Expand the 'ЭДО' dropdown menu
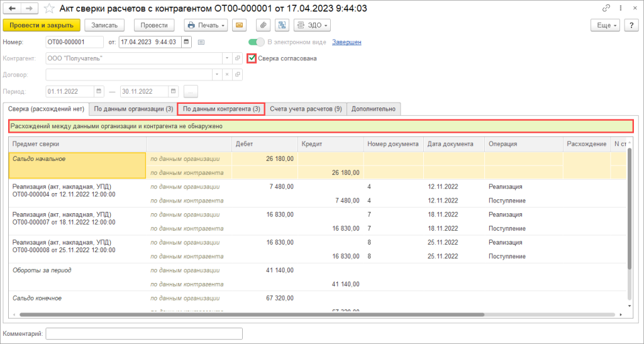 coord(312,25)
